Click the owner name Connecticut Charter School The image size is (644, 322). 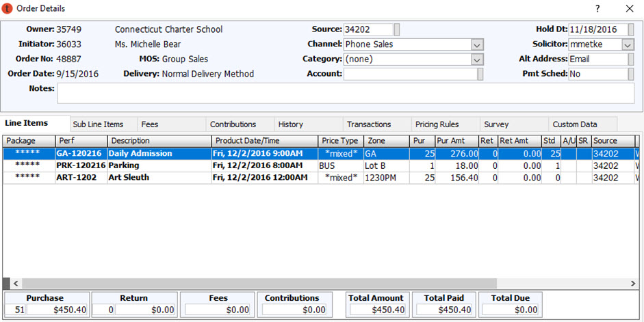click(169, 29)
